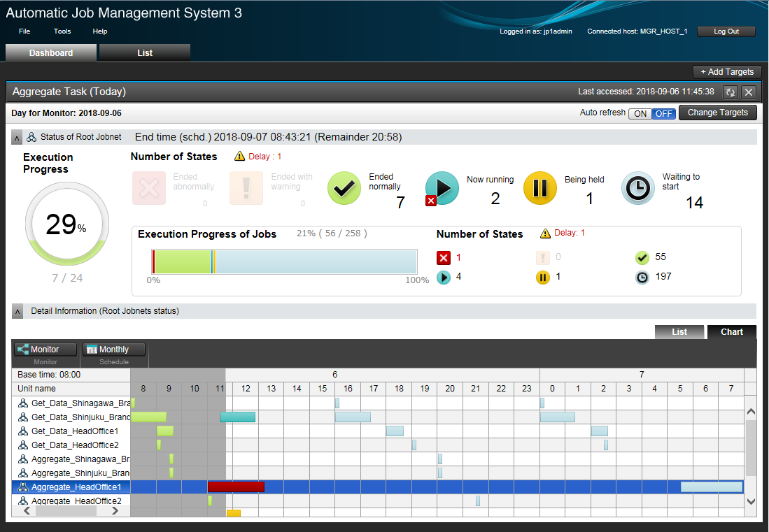
Task: Open the Help menu
Action: [100, 31]
